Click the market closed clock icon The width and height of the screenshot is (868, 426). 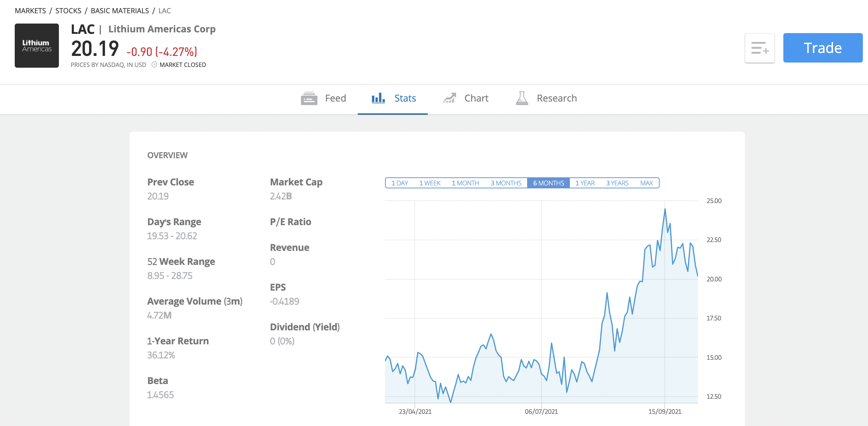click(154, 65)
